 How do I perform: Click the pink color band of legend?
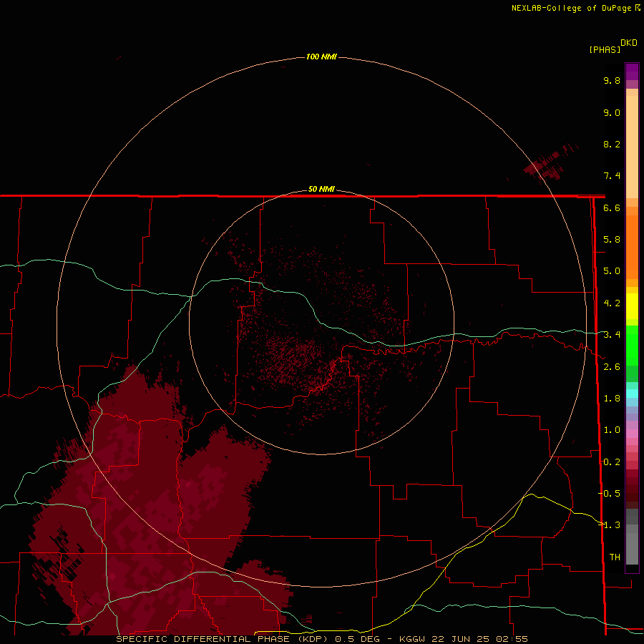pyautogui.click(x=632, y=434)
